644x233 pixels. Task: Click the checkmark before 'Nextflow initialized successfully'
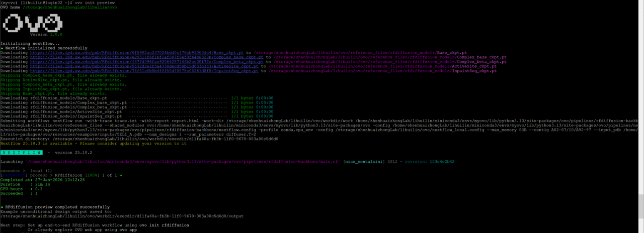[x=2, y=48]
